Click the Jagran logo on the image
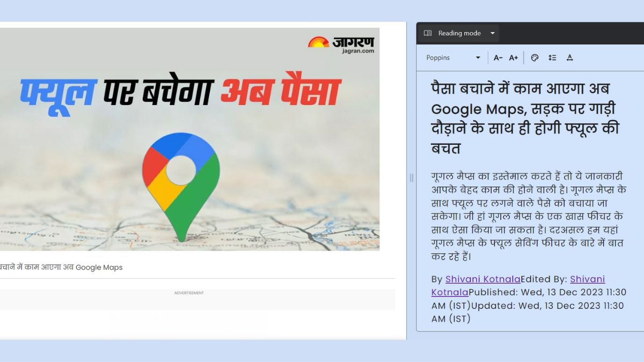 pos(341,45)
